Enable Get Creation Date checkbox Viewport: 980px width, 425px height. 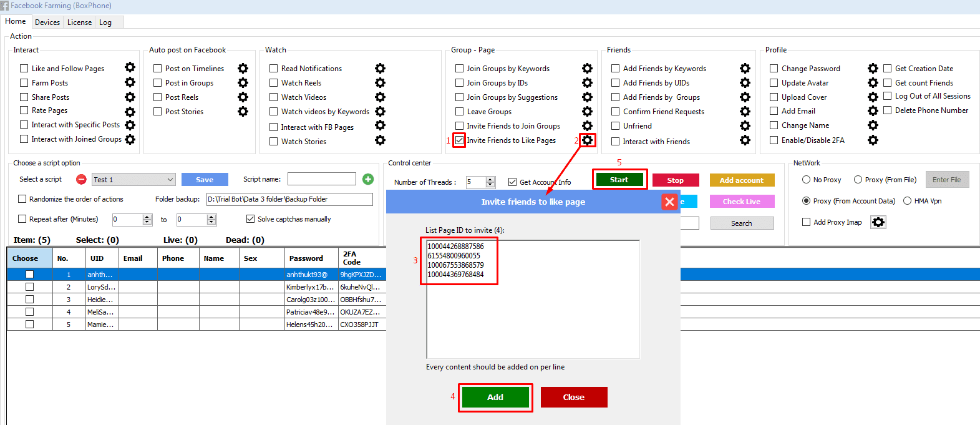pyautogui.click(x=888, y=69)
